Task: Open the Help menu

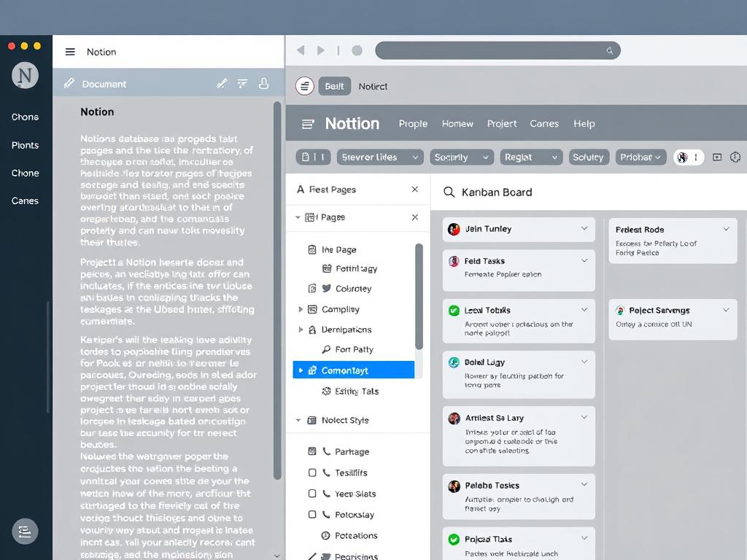Action: point(584,124)
